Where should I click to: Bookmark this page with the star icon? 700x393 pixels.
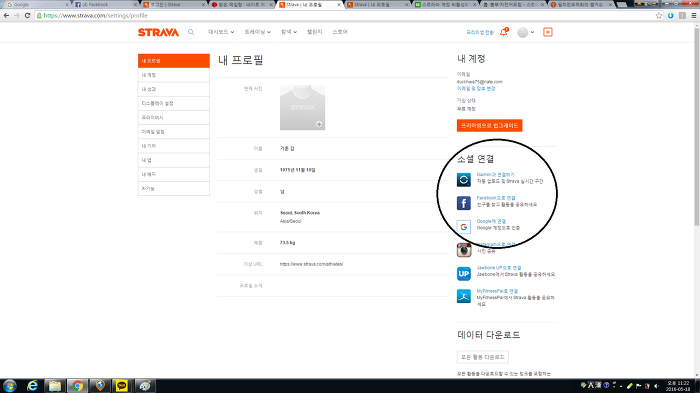(x=659, y=15)
